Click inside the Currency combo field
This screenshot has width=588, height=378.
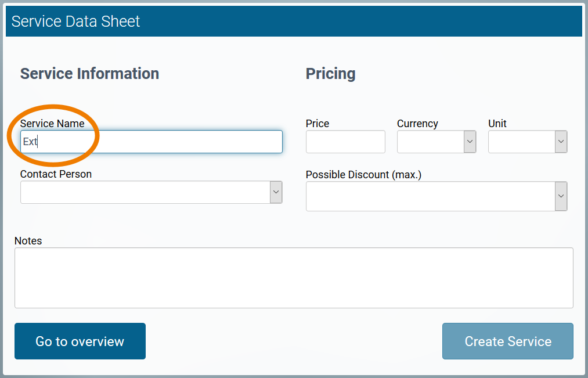click(430, 142)
